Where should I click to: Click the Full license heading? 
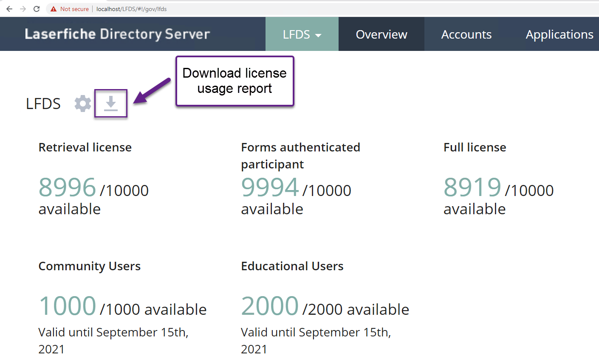click(475, 147)
